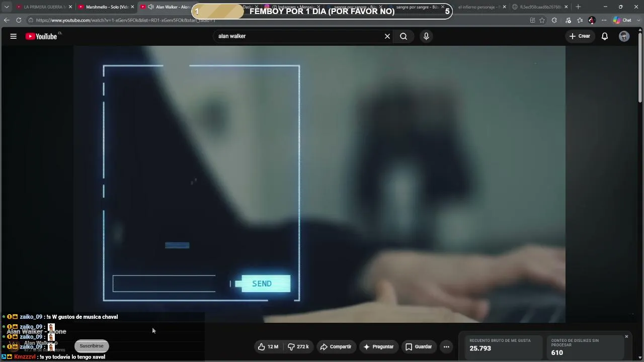
Task: Open YouTube account avatar menu
Action: [624, 36]
